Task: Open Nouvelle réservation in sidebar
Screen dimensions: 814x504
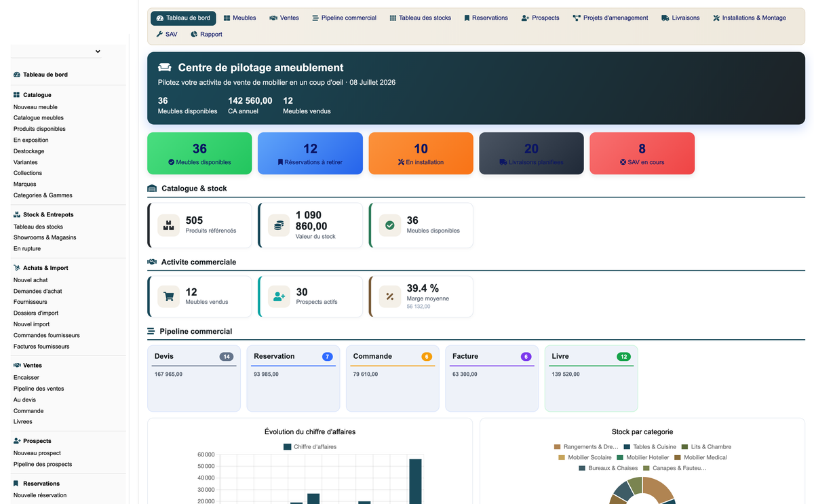Action: [40, 495]
